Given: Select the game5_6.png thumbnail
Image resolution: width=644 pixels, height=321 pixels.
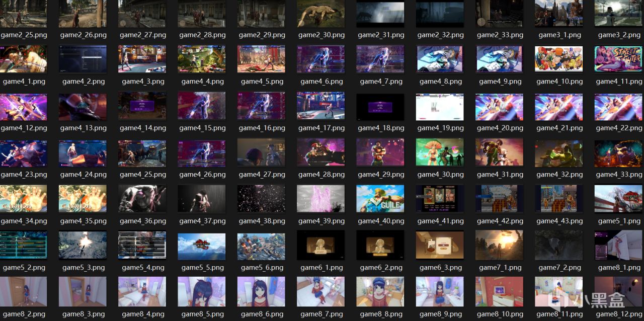Looking at the screenshot, I should pyautogui.click(x=261, y=247).
